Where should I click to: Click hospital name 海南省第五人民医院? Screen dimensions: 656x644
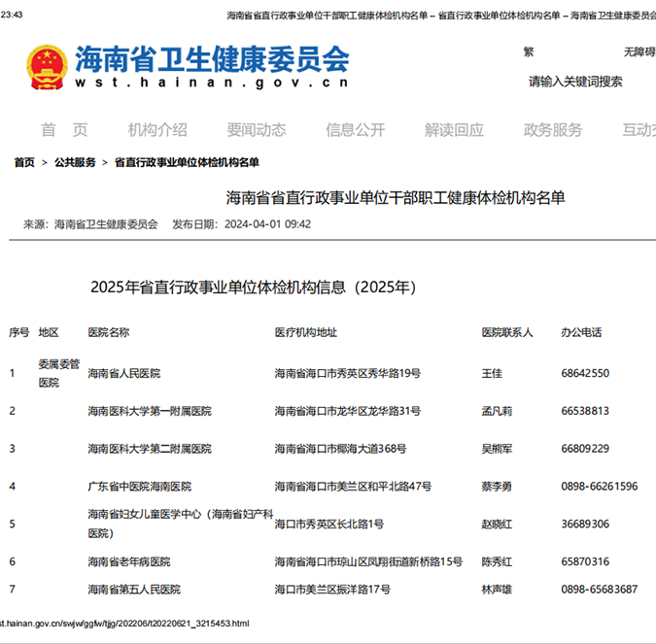[134, 590]
